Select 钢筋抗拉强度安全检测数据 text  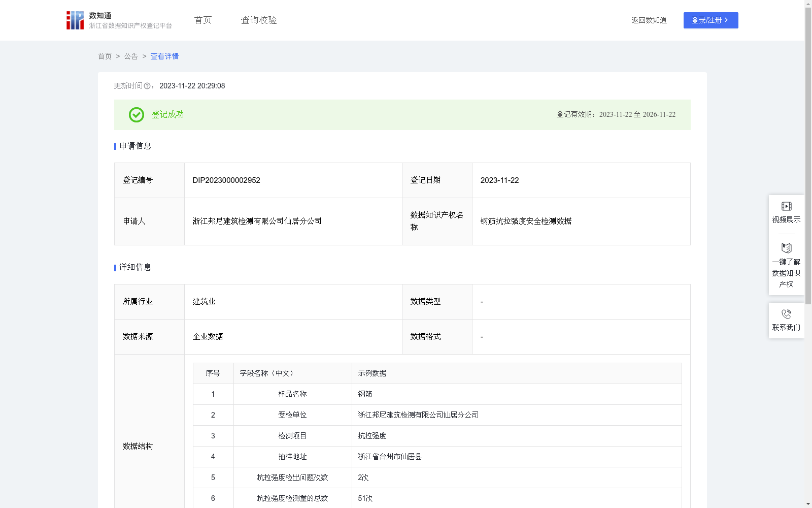(526, 221)
